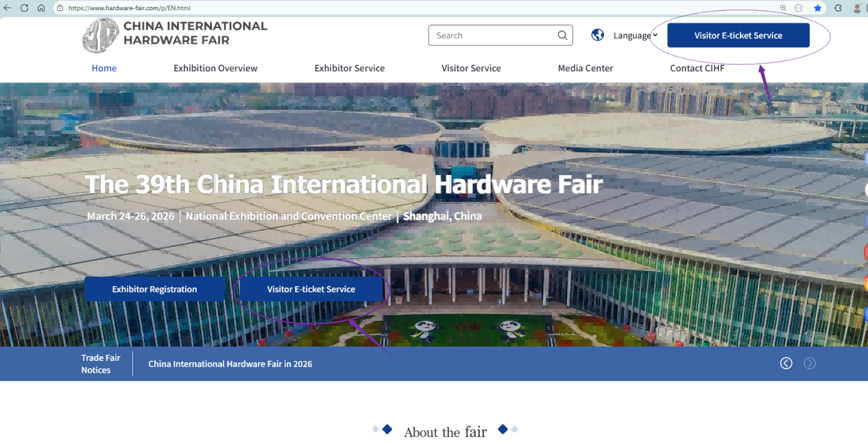Show previous trade fair notice
868x444 pixels.
coord(786,363)
